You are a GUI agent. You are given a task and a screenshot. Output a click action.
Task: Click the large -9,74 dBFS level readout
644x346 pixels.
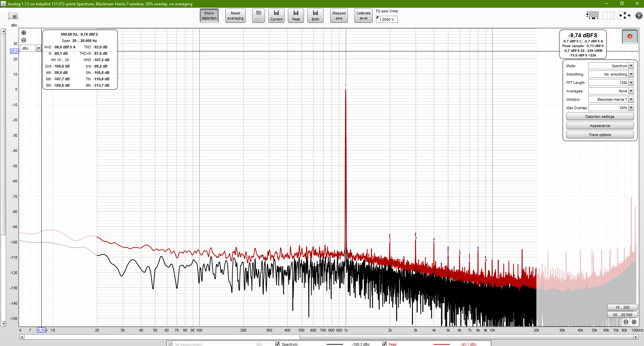tap(583, 35)
